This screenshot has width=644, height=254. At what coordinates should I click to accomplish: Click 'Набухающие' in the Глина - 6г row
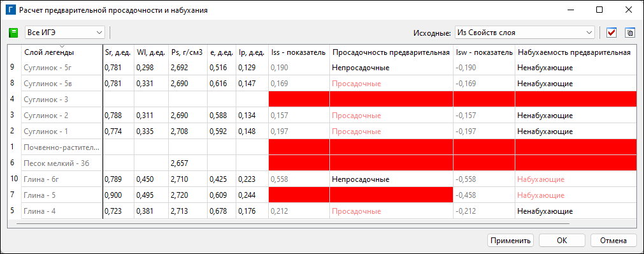pos(541,179)
